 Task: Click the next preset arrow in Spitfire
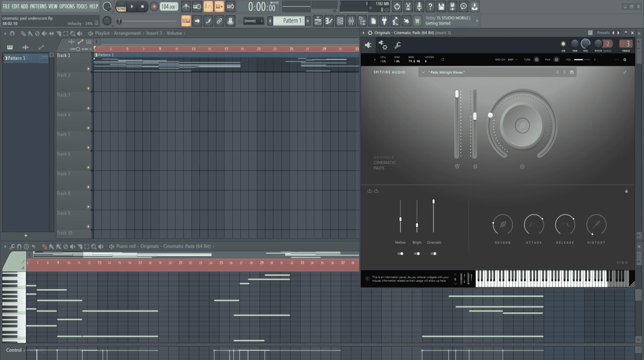click(564, 72)
